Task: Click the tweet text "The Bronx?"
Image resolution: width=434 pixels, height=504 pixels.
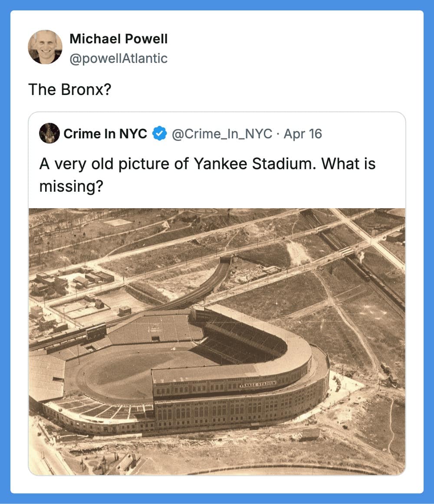Action: coord(70,89)
